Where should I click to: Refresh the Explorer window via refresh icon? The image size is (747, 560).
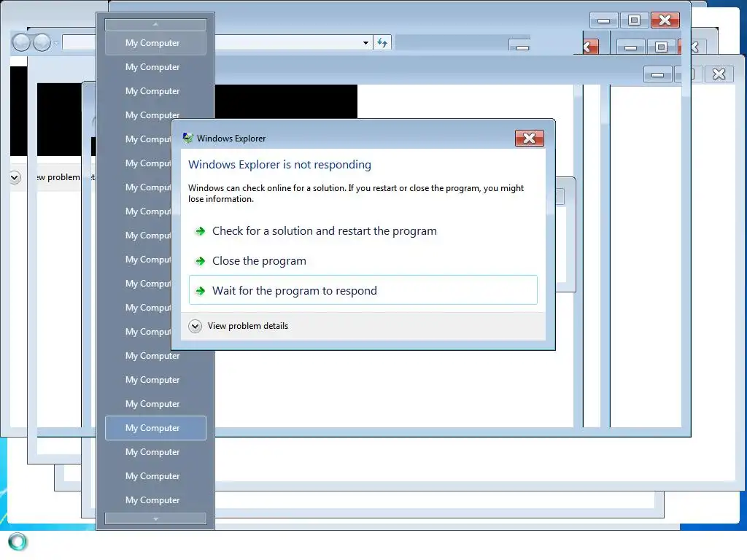tap(382, 43)
